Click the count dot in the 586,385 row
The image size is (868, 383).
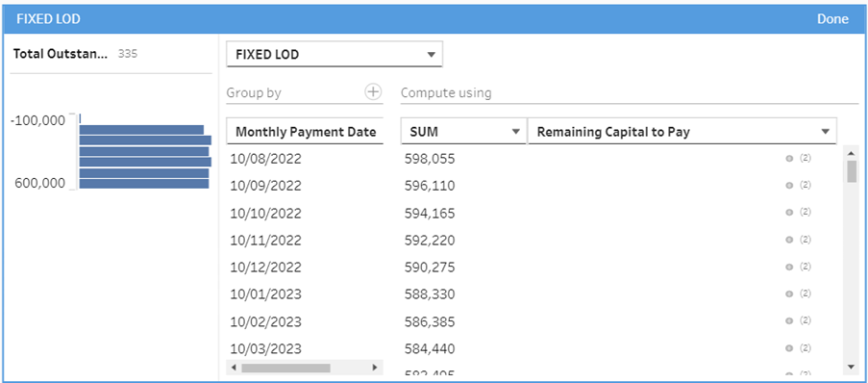789,321
